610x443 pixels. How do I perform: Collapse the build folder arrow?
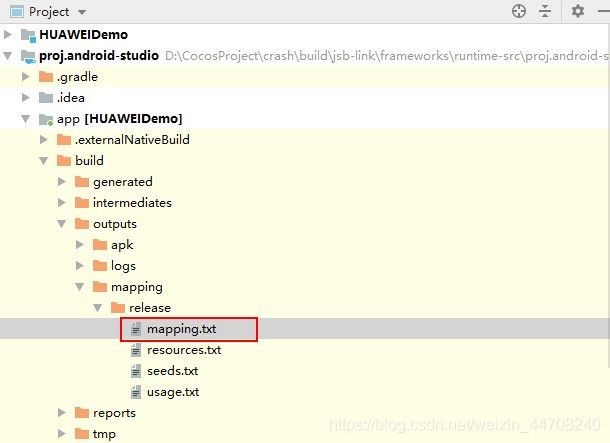pos(44,161)
